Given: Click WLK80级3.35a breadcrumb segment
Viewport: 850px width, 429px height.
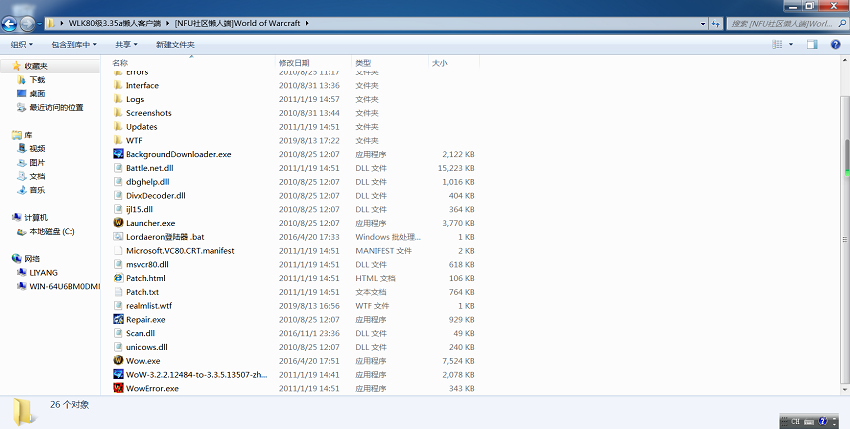Looking at the screenshot, I should pos(114,23).
